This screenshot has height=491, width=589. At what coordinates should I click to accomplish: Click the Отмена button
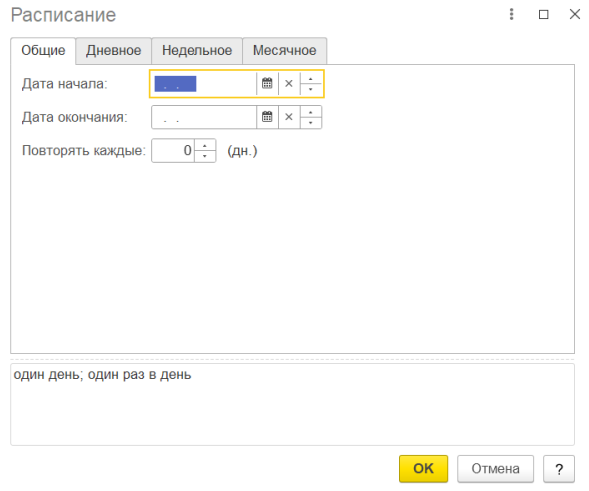[x=495, y=468]
